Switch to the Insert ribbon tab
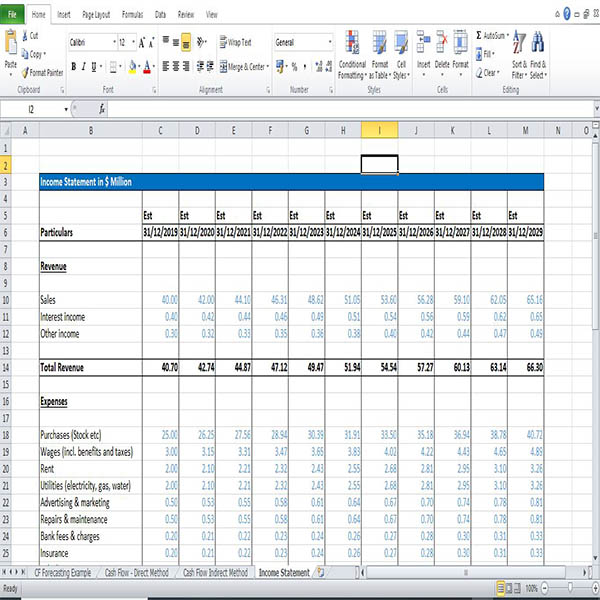This screenshot has width=600, height=600. point(64,15)
